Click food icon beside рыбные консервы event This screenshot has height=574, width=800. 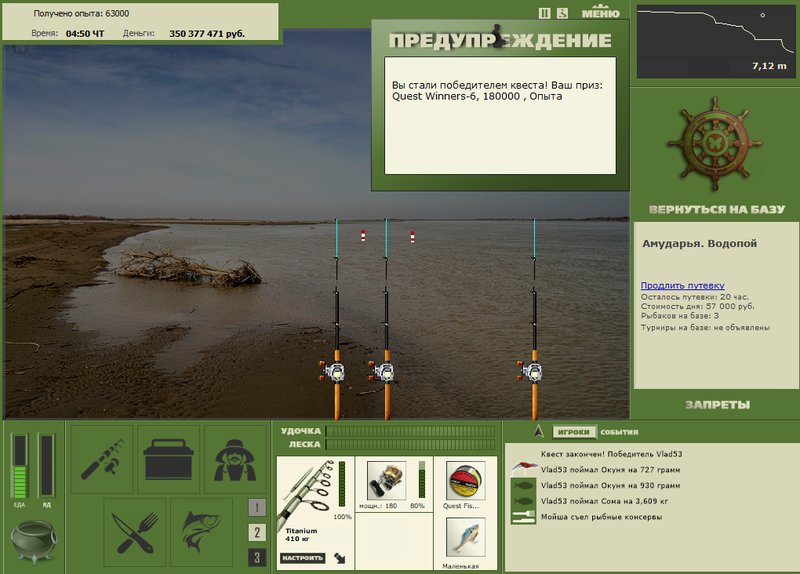point(523,516)
